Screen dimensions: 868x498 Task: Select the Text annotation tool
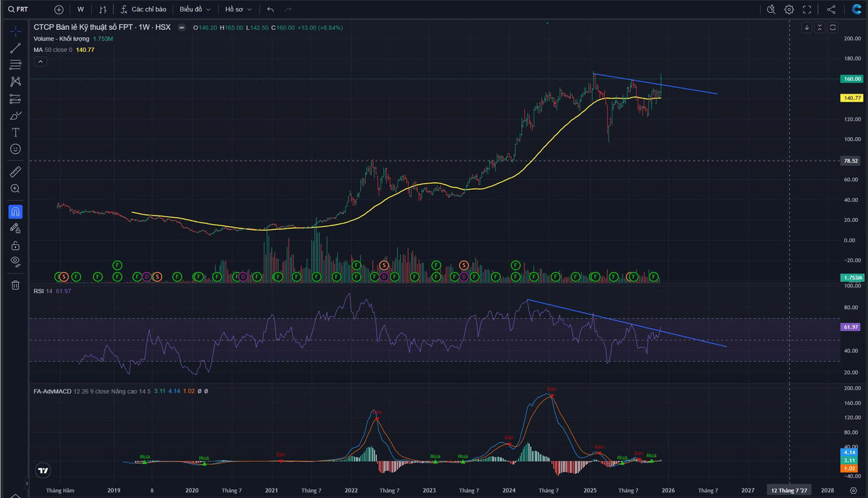(x=15, y=132)
